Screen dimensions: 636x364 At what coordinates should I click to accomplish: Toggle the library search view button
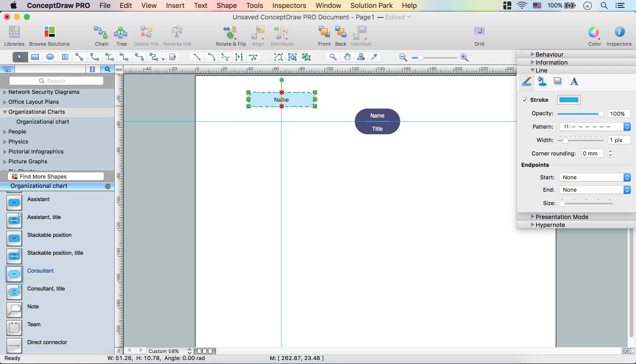pyautogui.click(x=107, y=69)
